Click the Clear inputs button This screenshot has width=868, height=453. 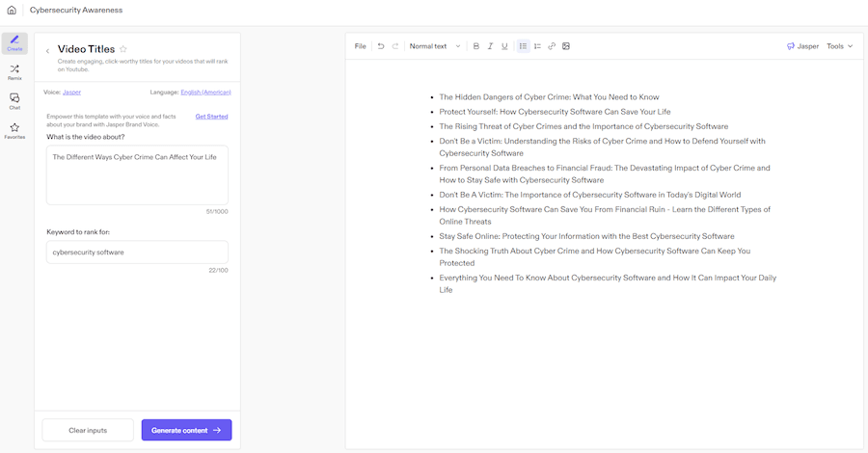(88, 430)
